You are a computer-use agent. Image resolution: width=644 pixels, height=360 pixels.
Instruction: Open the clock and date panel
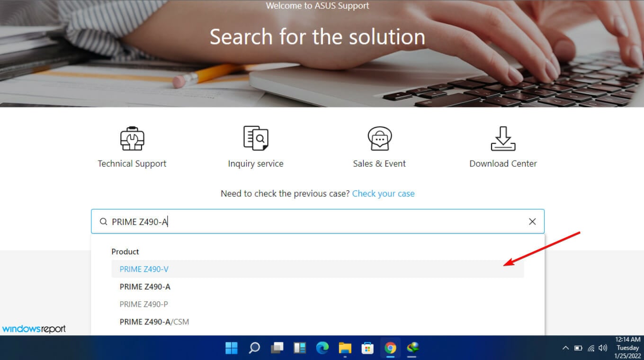628,348
